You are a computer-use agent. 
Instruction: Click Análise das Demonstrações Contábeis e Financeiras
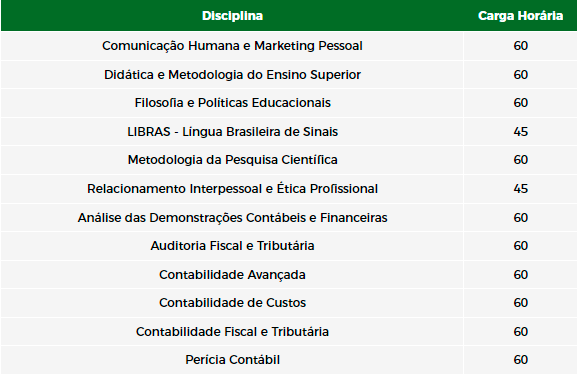click(x=232, y=218)
